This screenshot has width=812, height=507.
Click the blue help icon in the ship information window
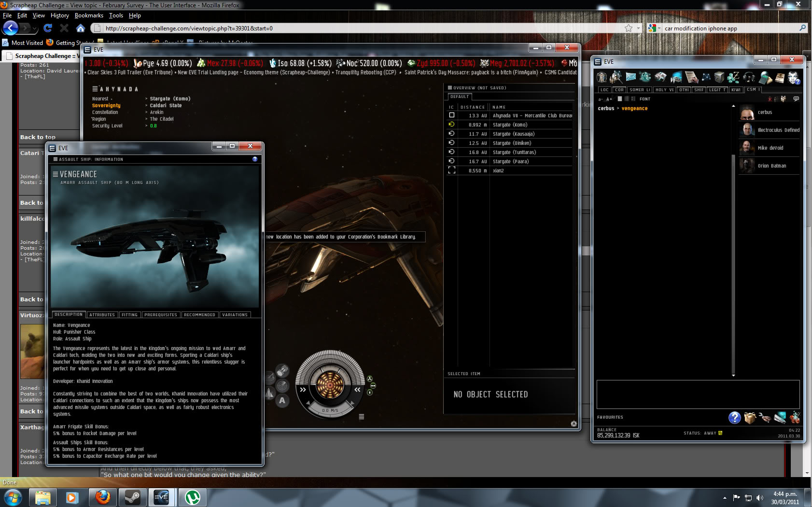coord(255,159)
